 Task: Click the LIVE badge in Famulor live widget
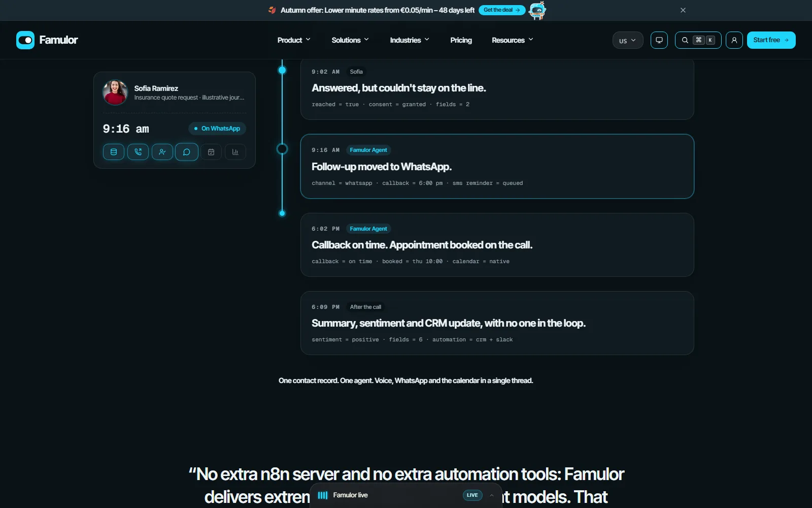(x=472, y=495)
